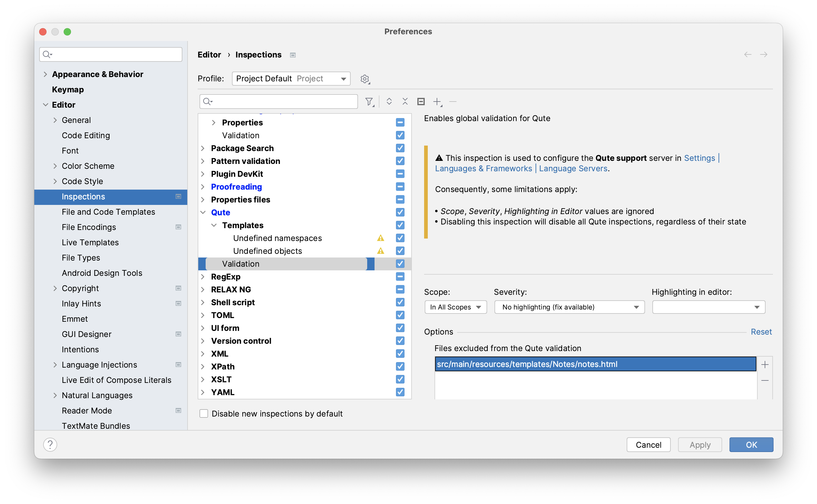Image resolution: width=817 pixels, height=504 pixels.
Task: Collapse the Qute inspections group
Action: 203,212
